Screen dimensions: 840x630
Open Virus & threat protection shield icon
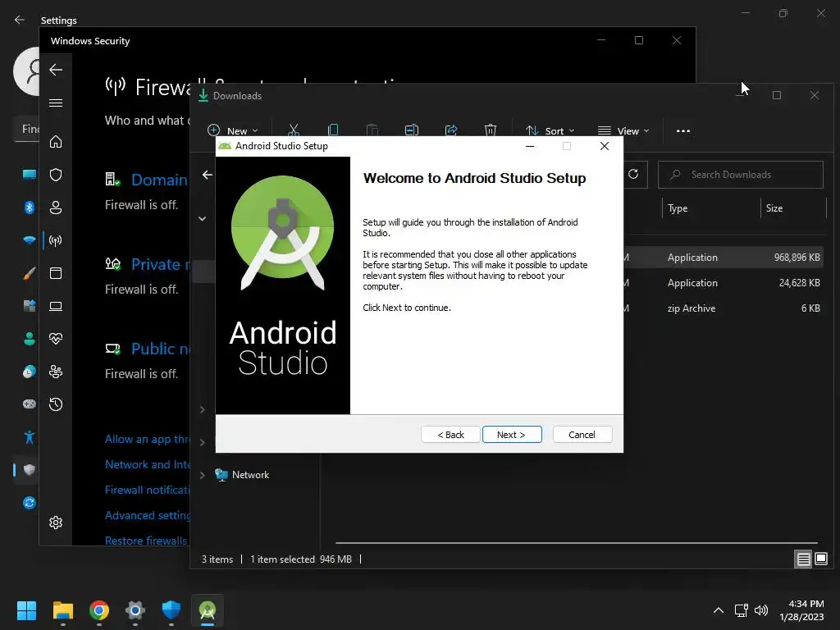click(56, 175)
